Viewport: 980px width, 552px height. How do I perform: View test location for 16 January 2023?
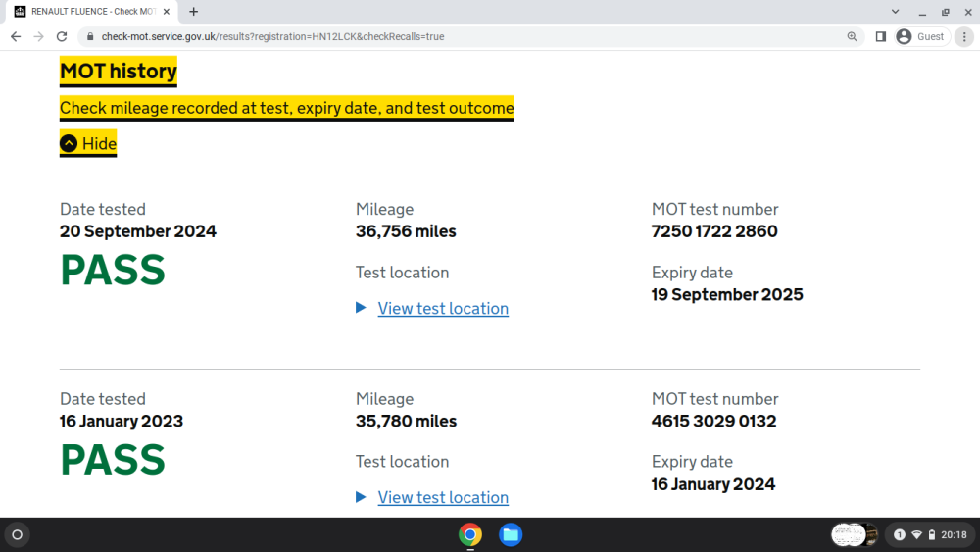point(443,497)
